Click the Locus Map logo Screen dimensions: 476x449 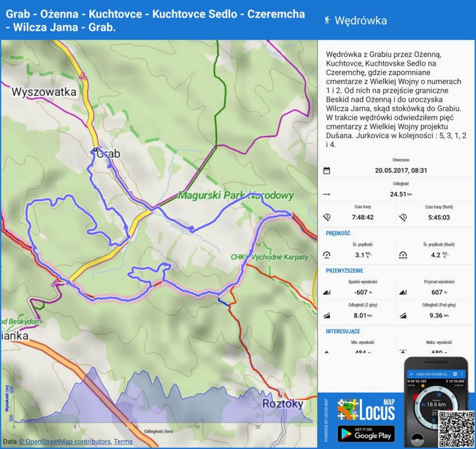pos(366,409)
